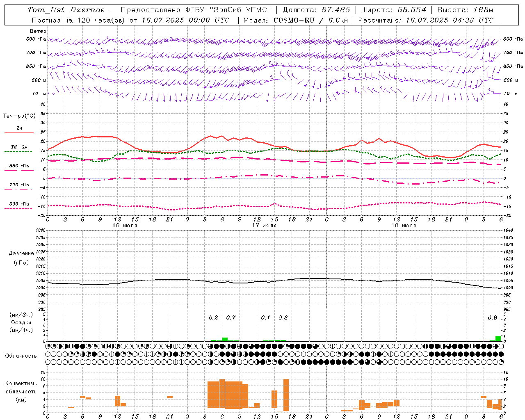The width and height of the screenshot is (525, 420).
Task: Click the temperature panel label "Тем-ра(°C)"
Action: pyautogui.click(x=19, y=116)
